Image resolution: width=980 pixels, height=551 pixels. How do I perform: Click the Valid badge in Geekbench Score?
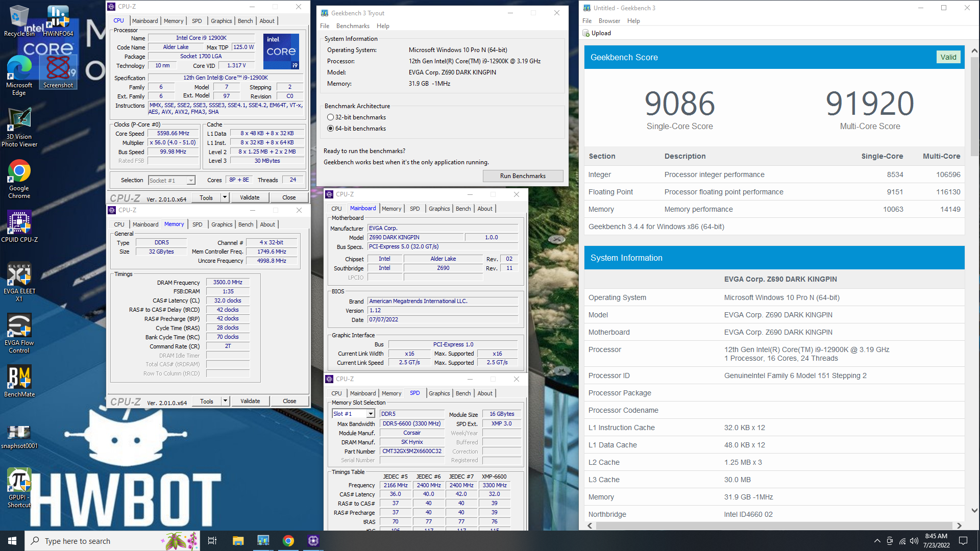click(x=948, y=57)
